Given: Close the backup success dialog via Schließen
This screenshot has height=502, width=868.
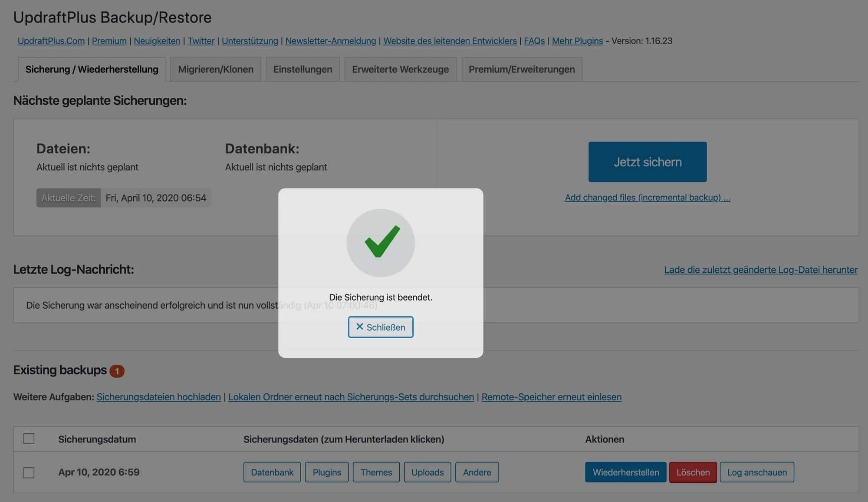Looking at the screenshot, I should click(x=380, y=327).
